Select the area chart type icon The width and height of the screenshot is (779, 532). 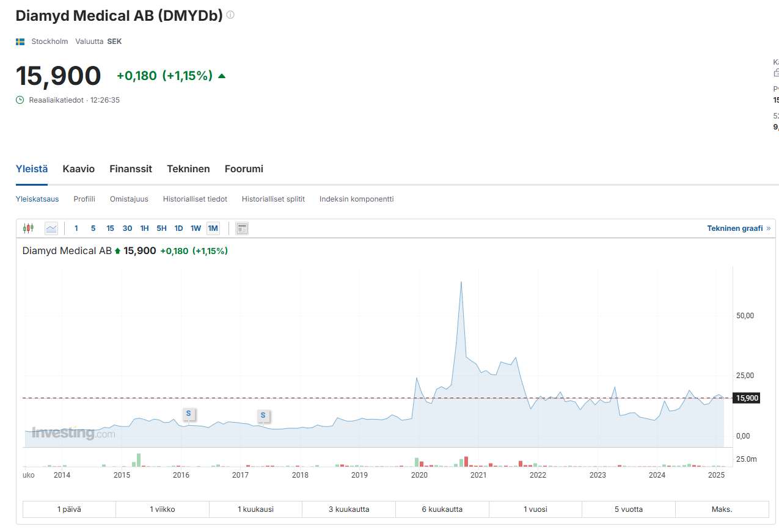(51, 228)
